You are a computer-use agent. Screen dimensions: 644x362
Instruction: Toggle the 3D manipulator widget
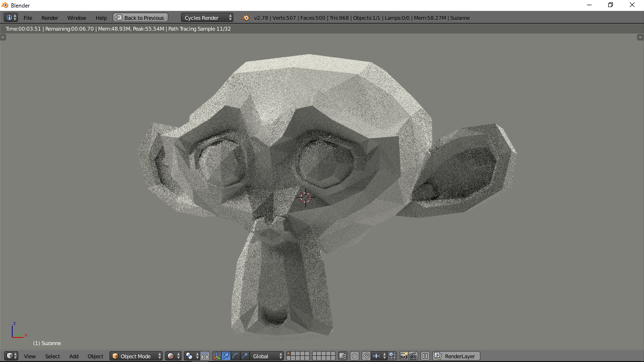click(217, 356)
